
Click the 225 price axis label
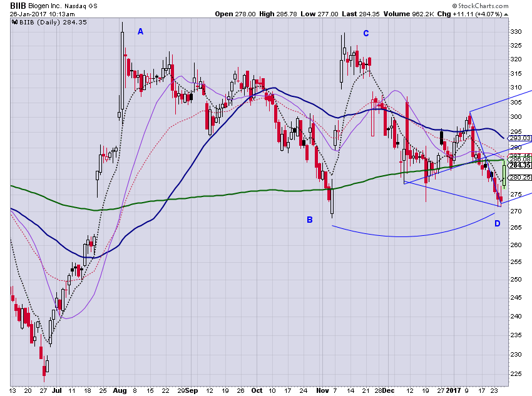pos(516,374)
